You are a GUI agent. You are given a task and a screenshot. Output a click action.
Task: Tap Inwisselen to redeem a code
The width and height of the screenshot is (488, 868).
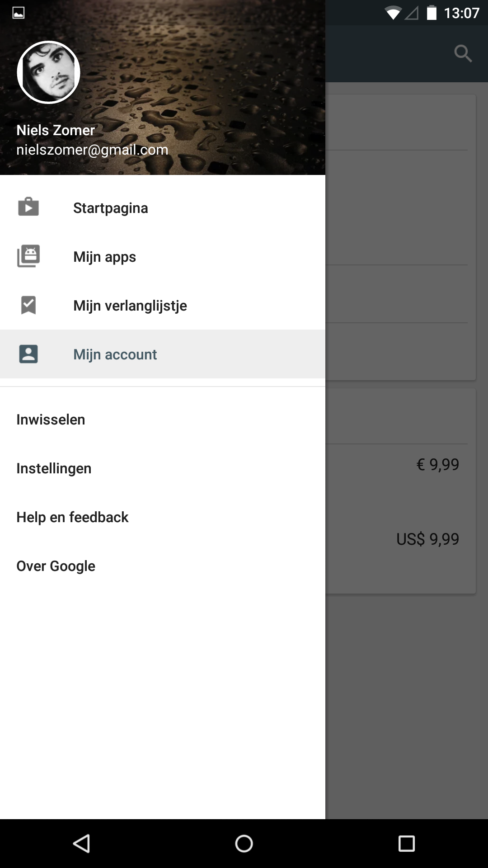tap(51, 420)
